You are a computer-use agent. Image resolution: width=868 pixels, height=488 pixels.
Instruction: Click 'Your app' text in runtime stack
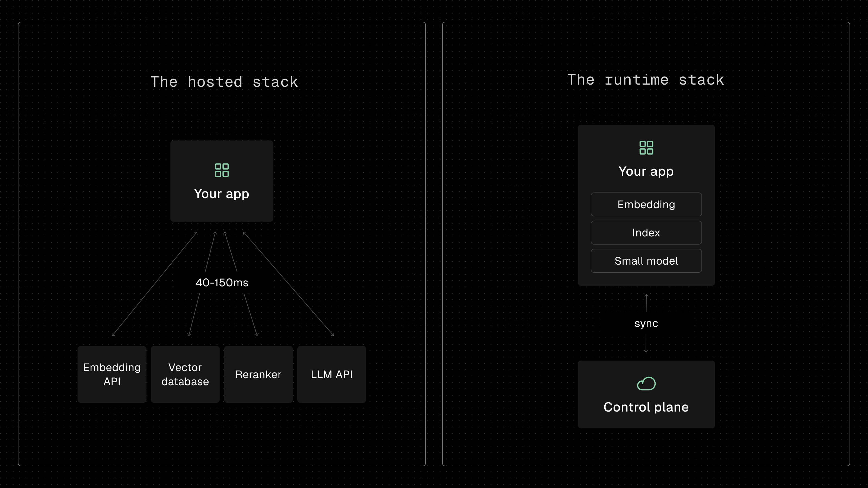[646, 171]
